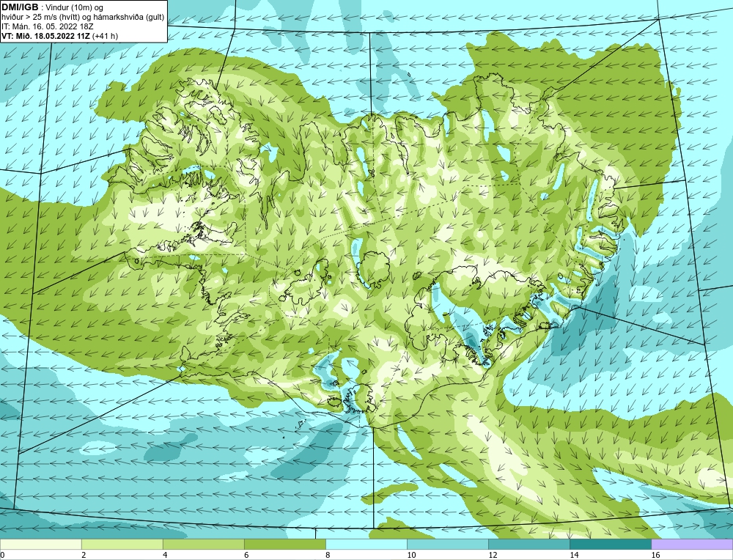Image resolution: width=733 pixels, height=560 pixels.
Task: Click the 'IT: Mán. 16. 05. 2022 18Z' line
Action: (48, 26)
